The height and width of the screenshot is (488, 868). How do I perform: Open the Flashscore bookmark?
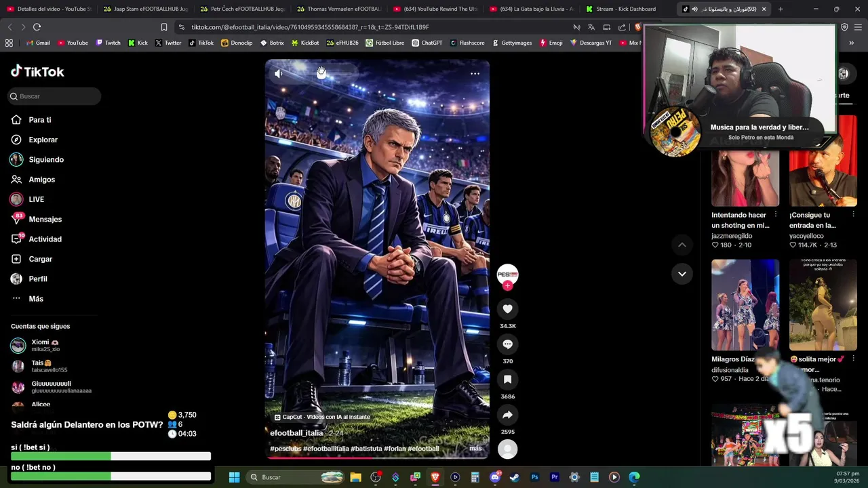[x=467, y=43]
